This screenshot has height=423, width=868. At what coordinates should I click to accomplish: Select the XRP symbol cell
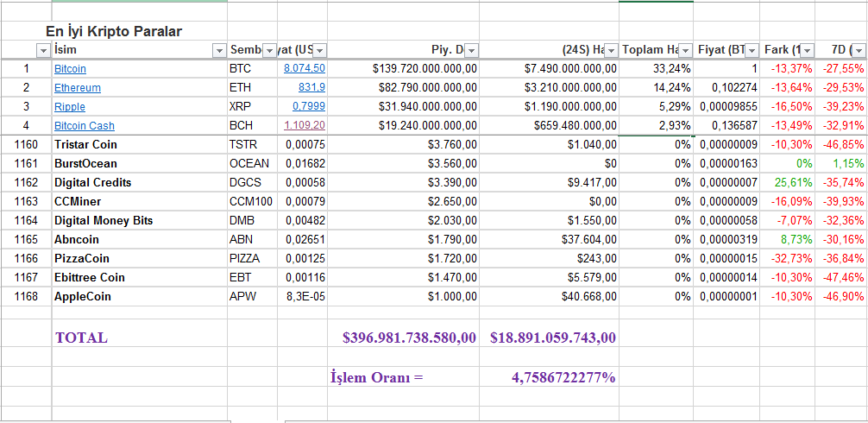click(x=253, y=106)
